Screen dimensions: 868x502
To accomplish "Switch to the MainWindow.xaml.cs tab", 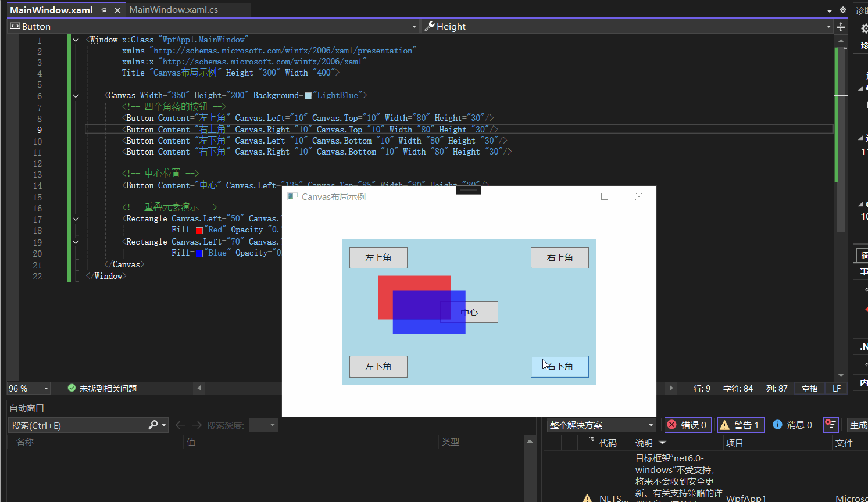I will click(x=173, y=10).
